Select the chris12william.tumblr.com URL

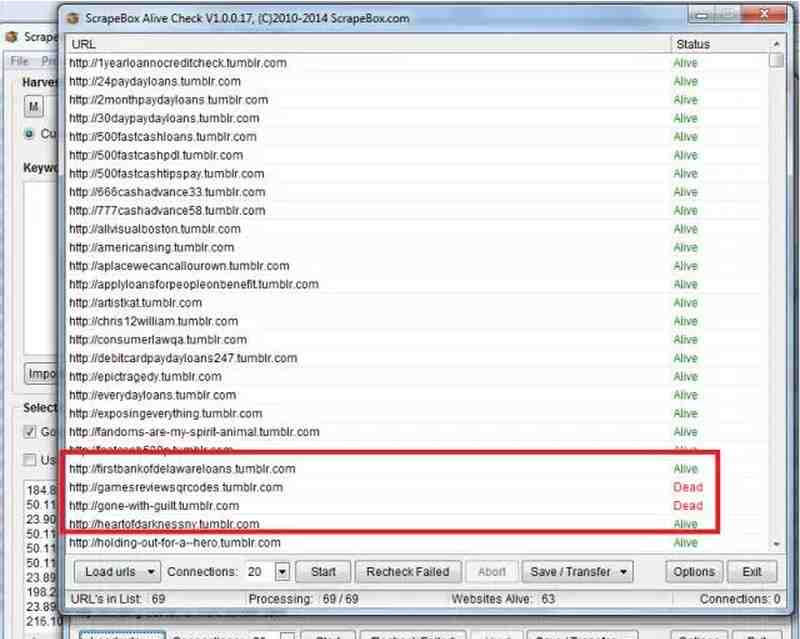[154, 321]
